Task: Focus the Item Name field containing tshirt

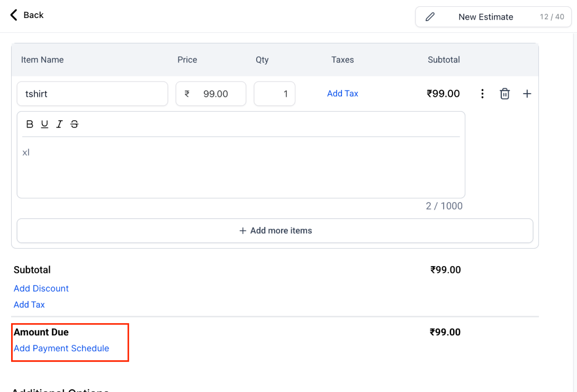Action: [x=92, y=94]
